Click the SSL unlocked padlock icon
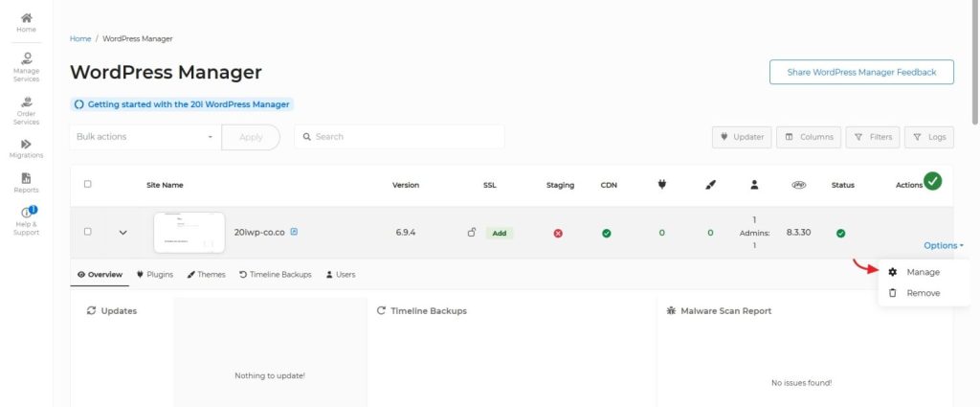Viewport: 980px width, 407px height. click(472, 232)
